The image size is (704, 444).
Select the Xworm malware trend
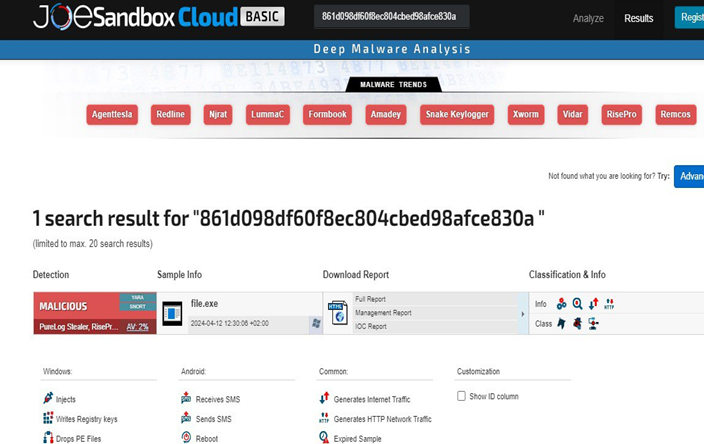[526, 114]
